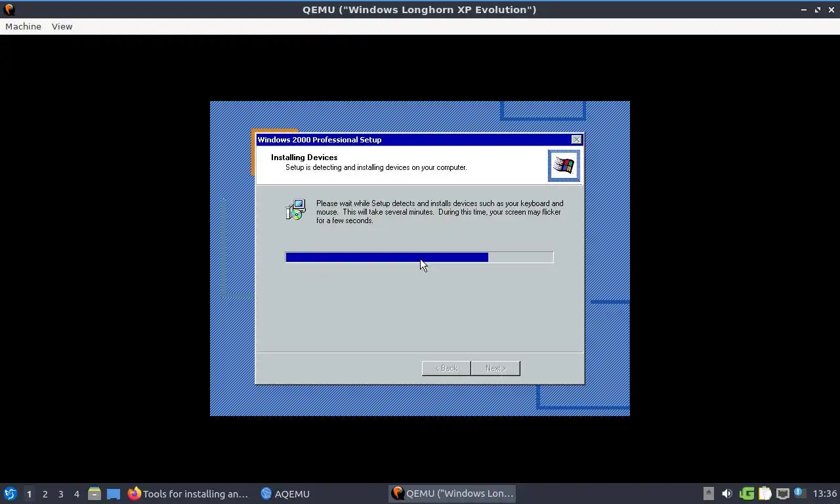Open the View menu

(62, 26)
